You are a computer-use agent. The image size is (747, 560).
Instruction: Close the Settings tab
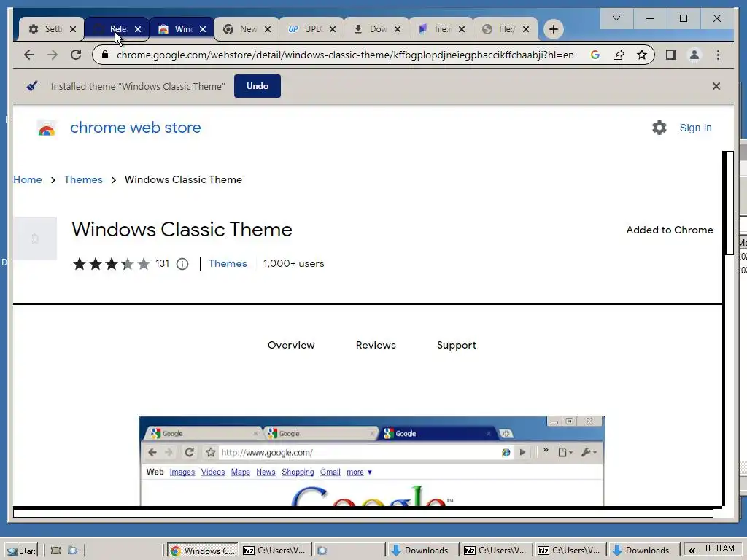coord(73,29)
